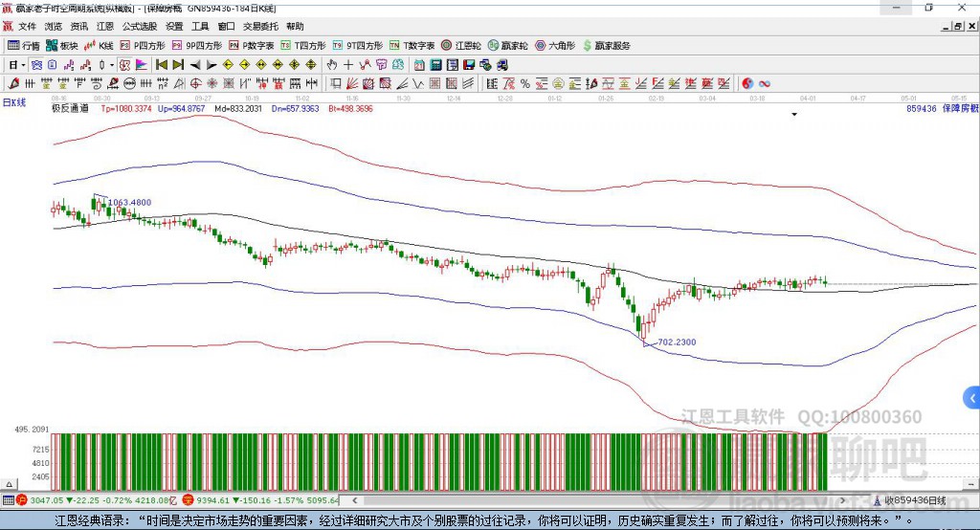
Task: Open the 帮助 menu
Action: (x=295, y=26)
